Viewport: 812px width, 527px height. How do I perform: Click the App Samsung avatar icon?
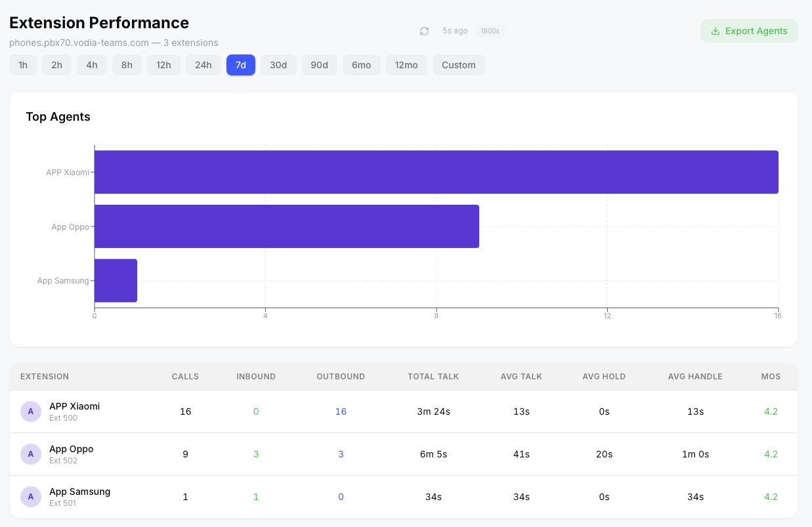click(x=30, y=497)
